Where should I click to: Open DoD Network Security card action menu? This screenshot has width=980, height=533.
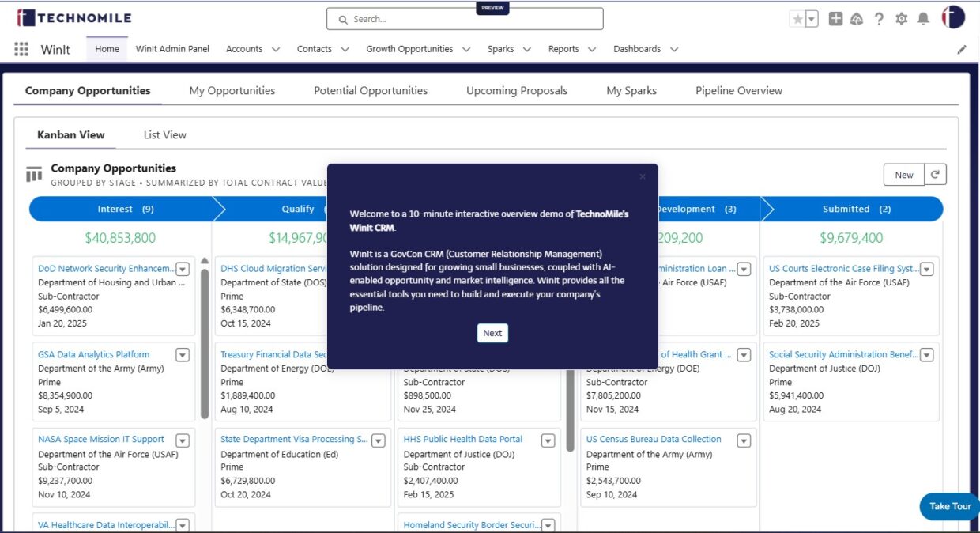[x=183, y=269]
